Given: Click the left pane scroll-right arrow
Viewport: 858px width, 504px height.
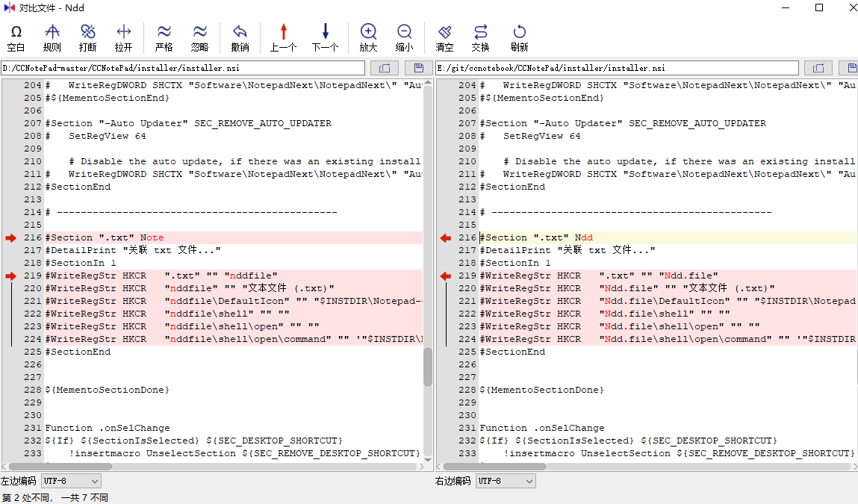Looking at the screenshot, I should pos(421,467).
